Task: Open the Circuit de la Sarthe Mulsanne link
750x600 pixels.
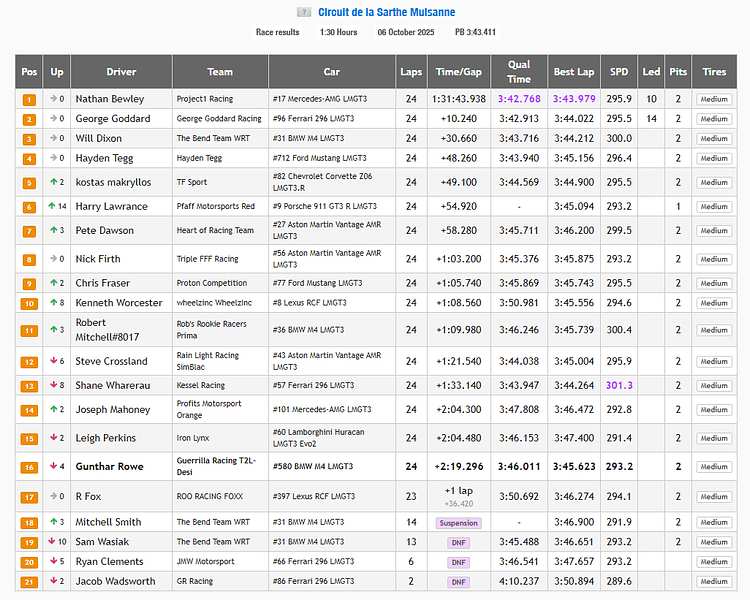Action: point(386,12)
